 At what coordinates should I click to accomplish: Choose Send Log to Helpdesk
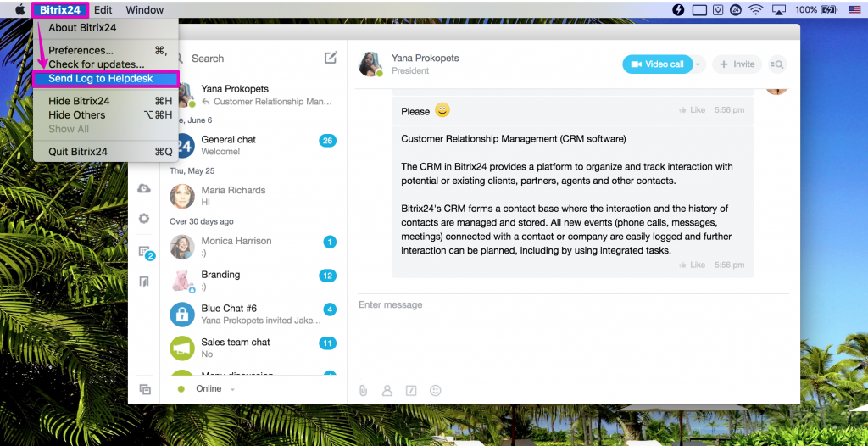click(x=106, y=79)
